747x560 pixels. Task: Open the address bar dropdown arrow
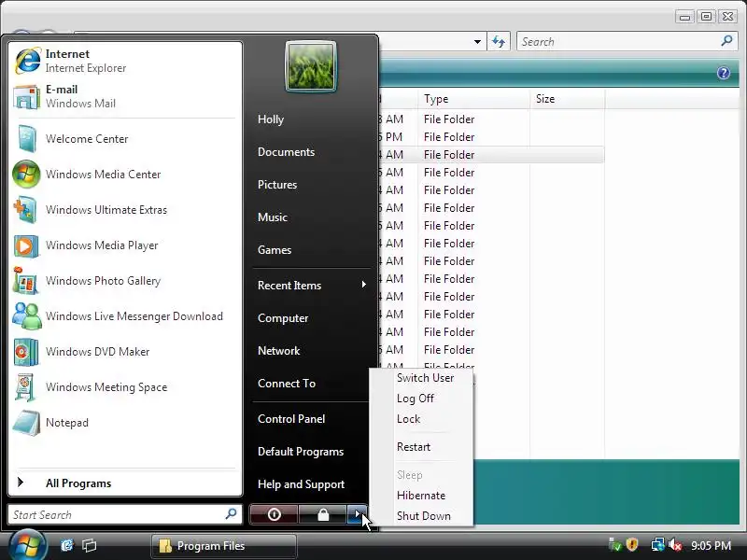[x=477, y=41]
